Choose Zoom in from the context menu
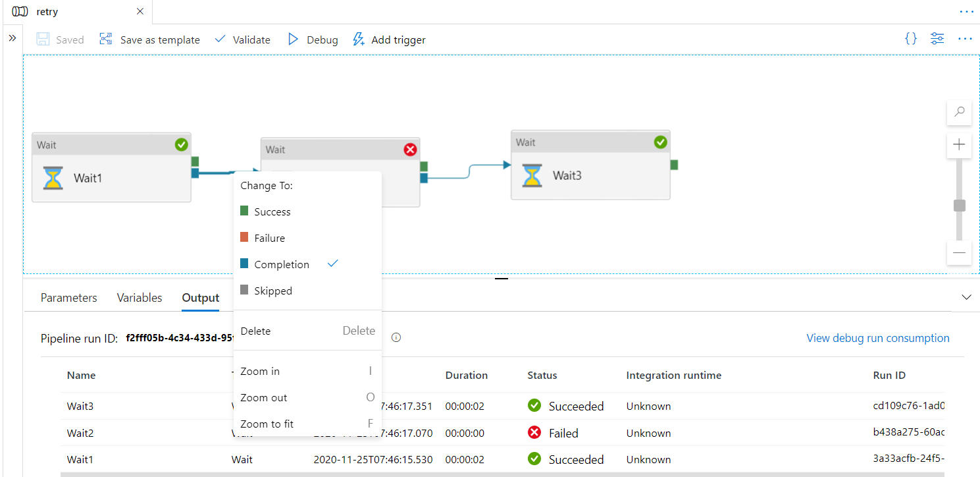This screenshot has width=980, height=477. (307, 371)
